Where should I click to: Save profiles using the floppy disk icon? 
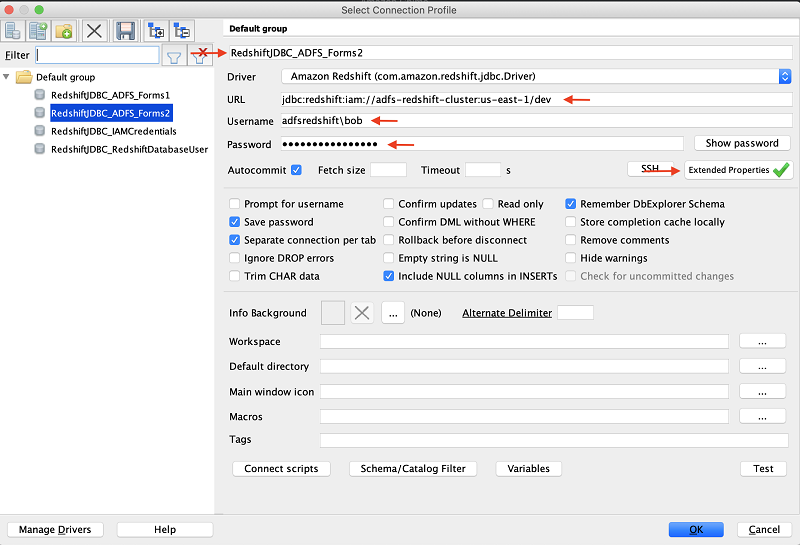[x=125, y=31]
